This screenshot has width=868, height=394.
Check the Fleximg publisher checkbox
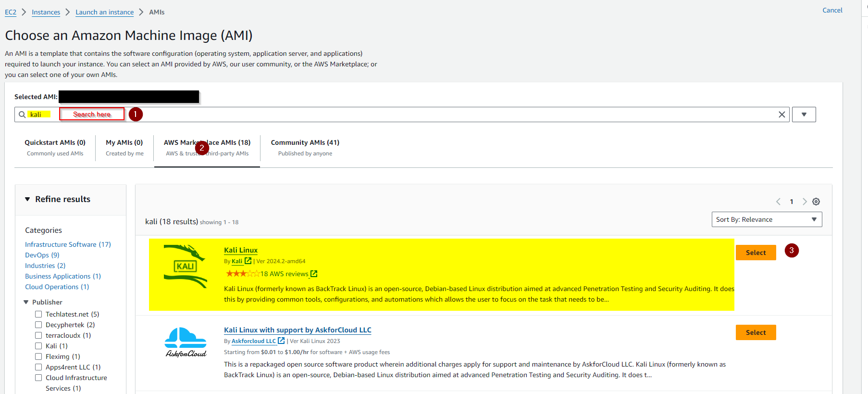38,356
